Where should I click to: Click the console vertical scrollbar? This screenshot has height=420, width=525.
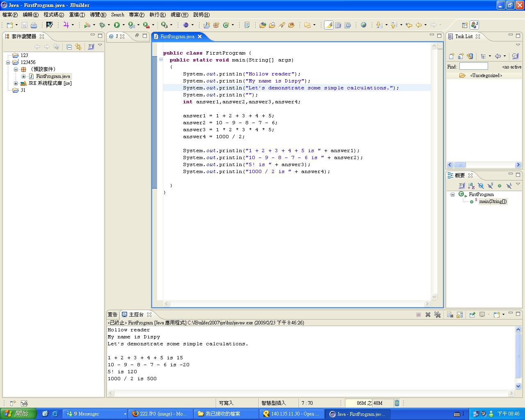(518, 358)
